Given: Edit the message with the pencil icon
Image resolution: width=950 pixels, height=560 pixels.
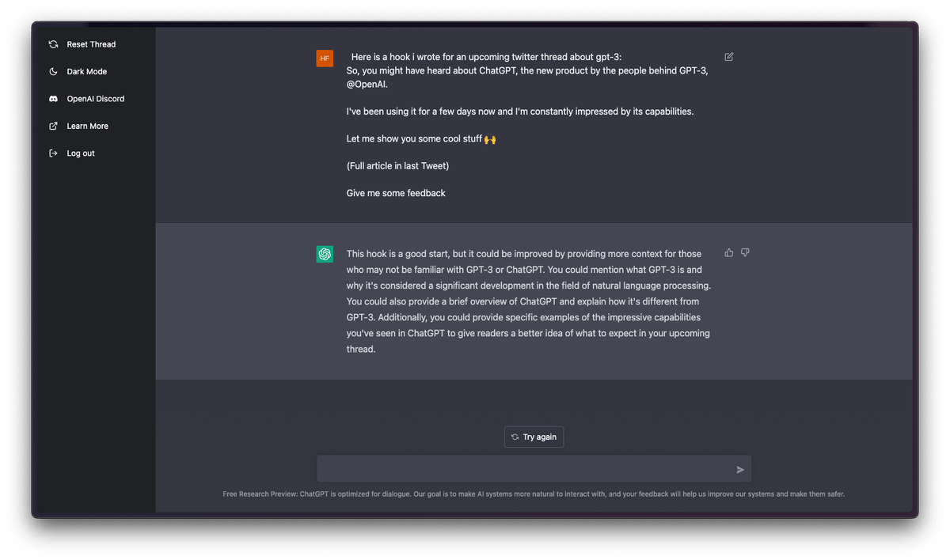Looking at the screenshot, I should 729,57.
